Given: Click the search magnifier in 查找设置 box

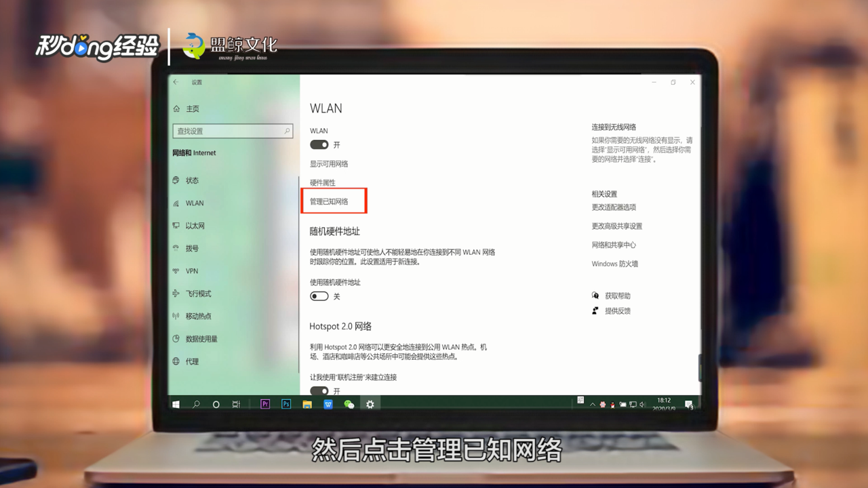Looking at the screenshot, I should click(287, 131).
